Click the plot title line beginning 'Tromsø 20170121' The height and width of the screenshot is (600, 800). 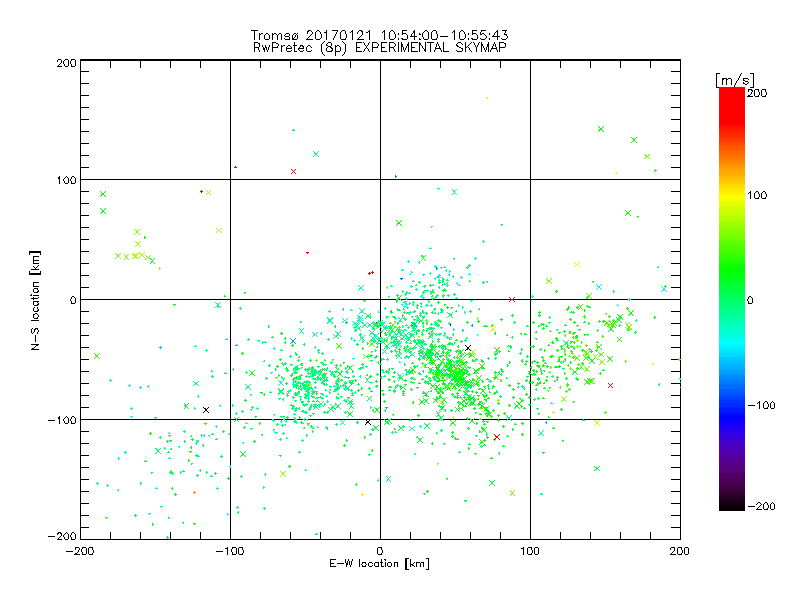pos(379,35)
